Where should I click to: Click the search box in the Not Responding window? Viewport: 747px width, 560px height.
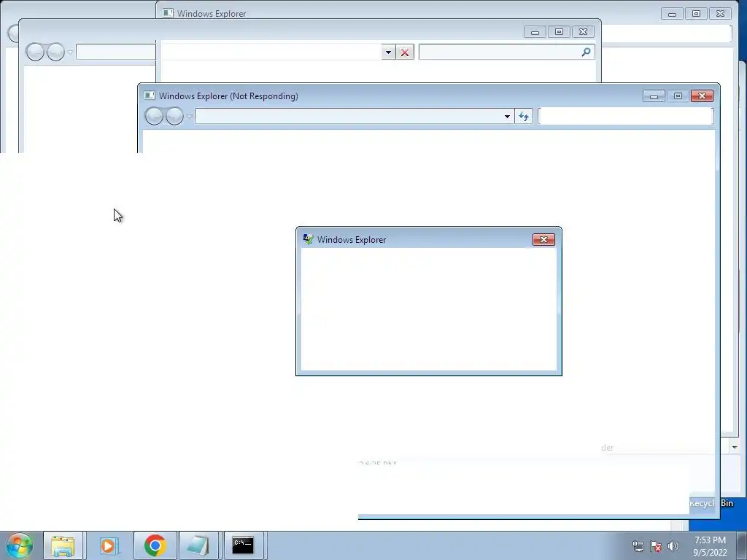click(626, 116)
